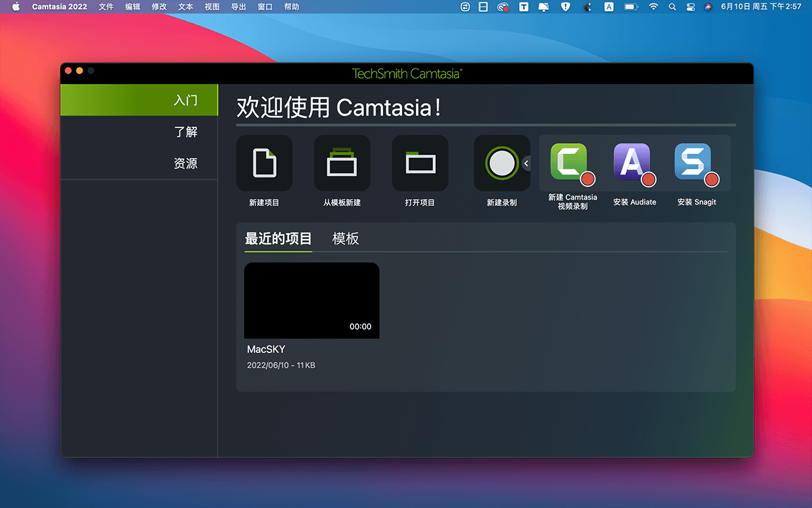
Task: Click the input source A icon
Action: (x=609, y=7)
